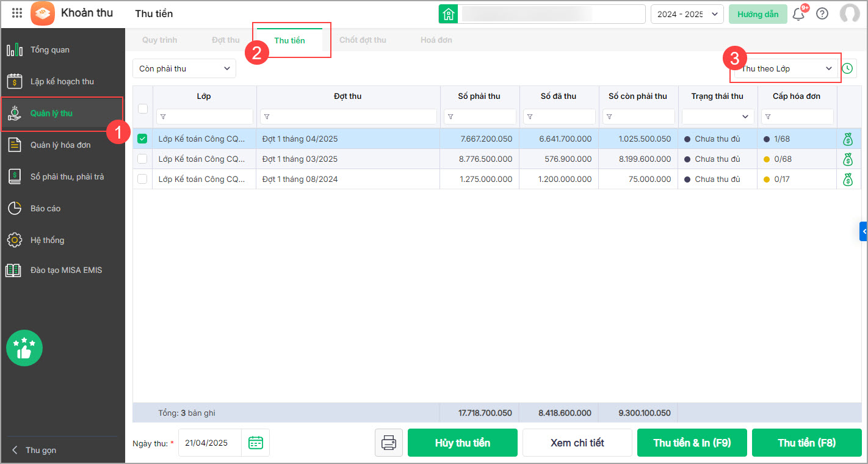Toggle the select-all header checkbox
The width and height of the screenshot is (868, 464).
point(143,108)
